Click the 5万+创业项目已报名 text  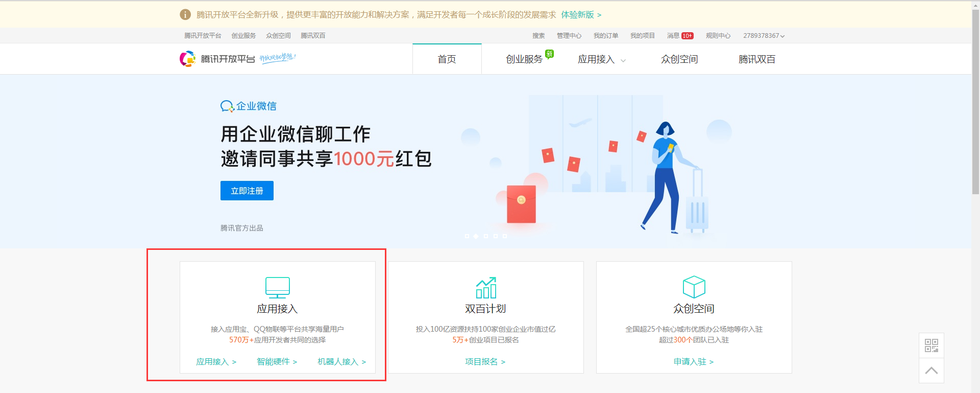coord(485,340)
